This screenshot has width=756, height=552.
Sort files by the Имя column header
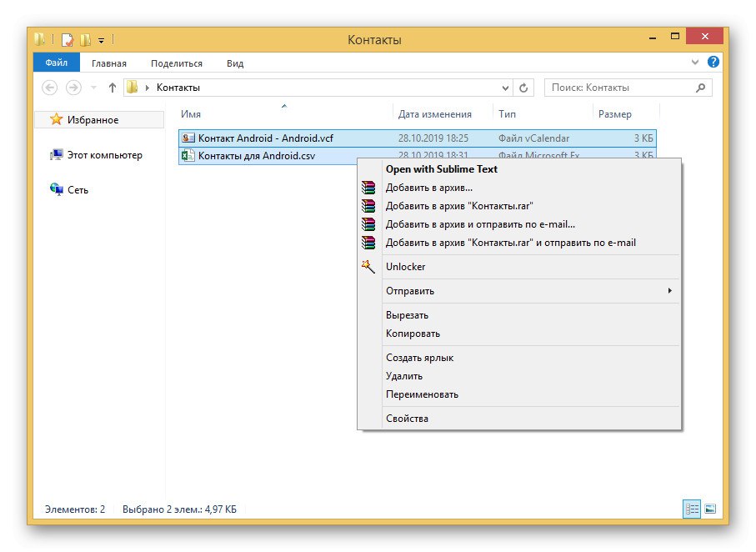(x=191, y=114)
